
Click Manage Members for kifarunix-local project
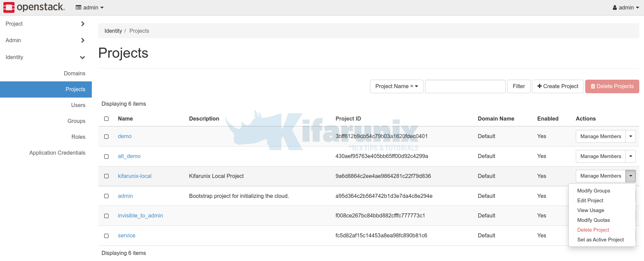(x=600, y=176)
